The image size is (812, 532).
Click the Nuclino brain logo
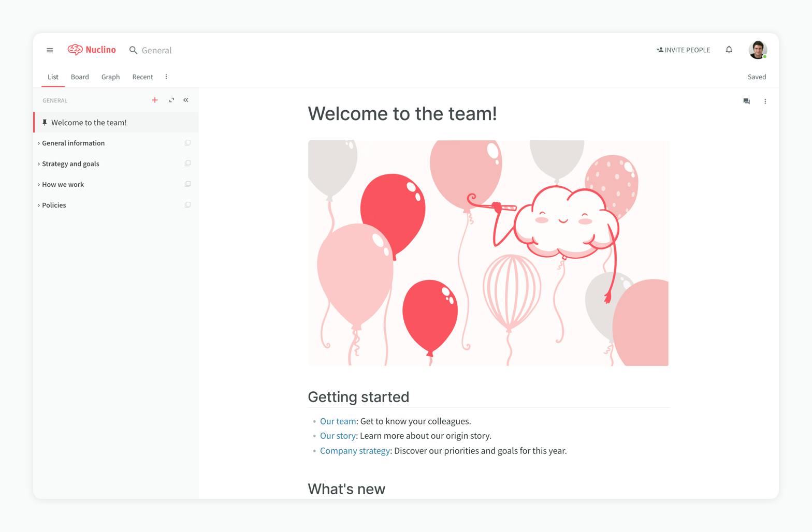point(75,50)
